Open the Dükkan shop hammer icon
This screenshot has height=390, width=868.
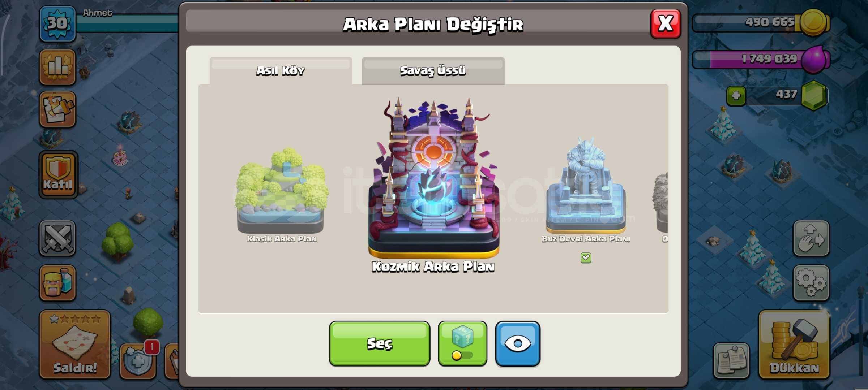point(794,344)
